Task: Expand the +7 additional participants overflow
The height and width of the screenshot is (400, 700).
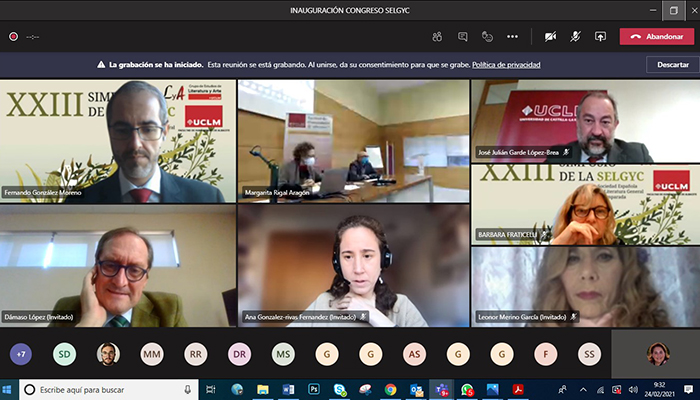Action: click(x=22, y=354)
